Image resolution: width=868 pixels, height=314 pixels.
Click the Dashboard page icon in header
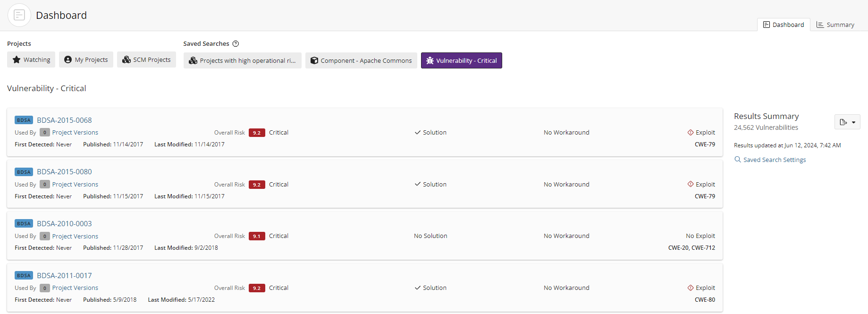click(x=19, y=15)
